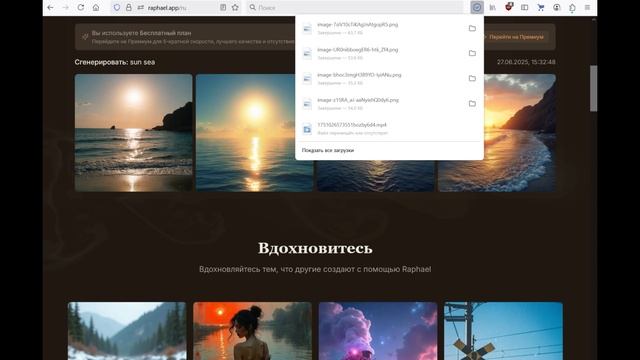Viewport: 640px width, 360px height.
Task: Open the uBlock shield extension icon
Action: pyautogui.click(x=509, y=7)
